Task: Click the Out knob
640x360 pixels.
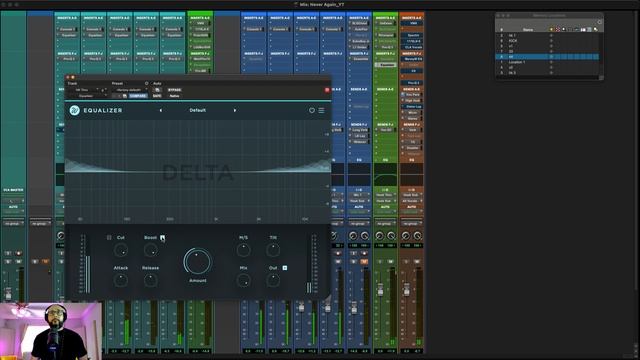Action: [273, 280]
